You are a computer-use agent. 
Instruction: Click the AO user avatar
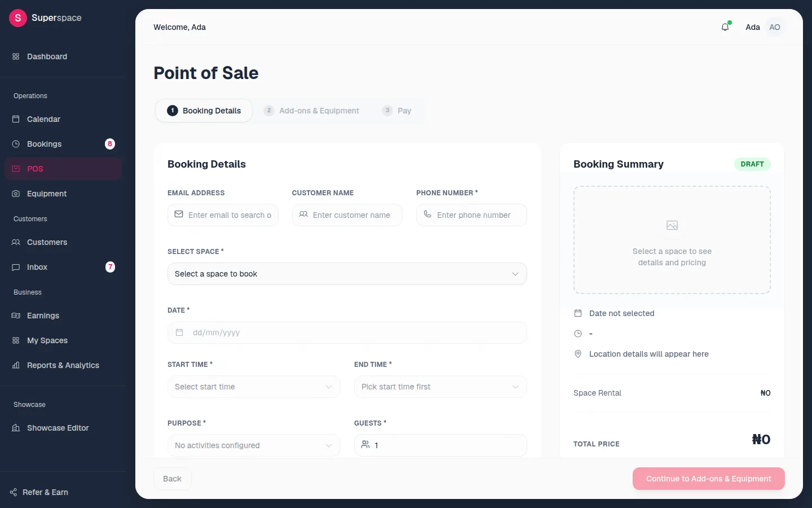(775, 27)
